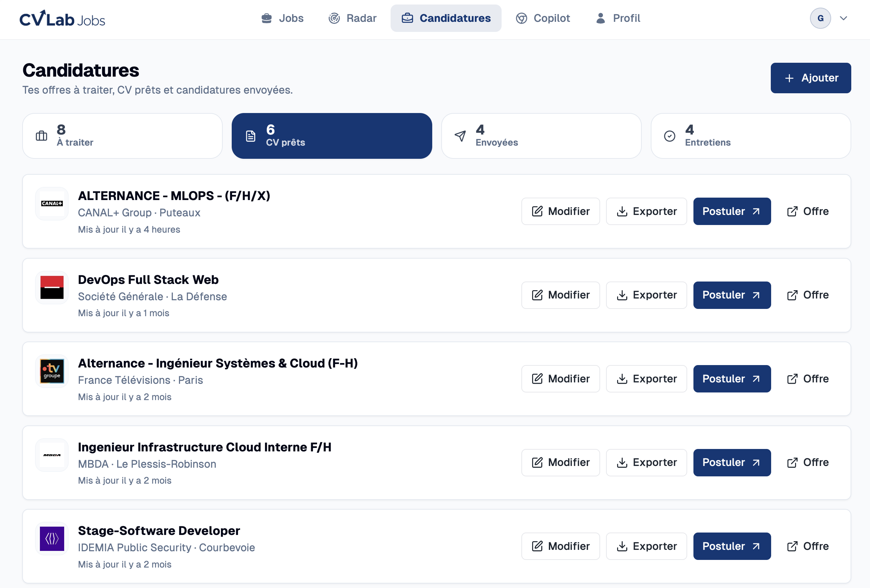Click the G user avatar
870x588 pixels.
pos(820,18)
